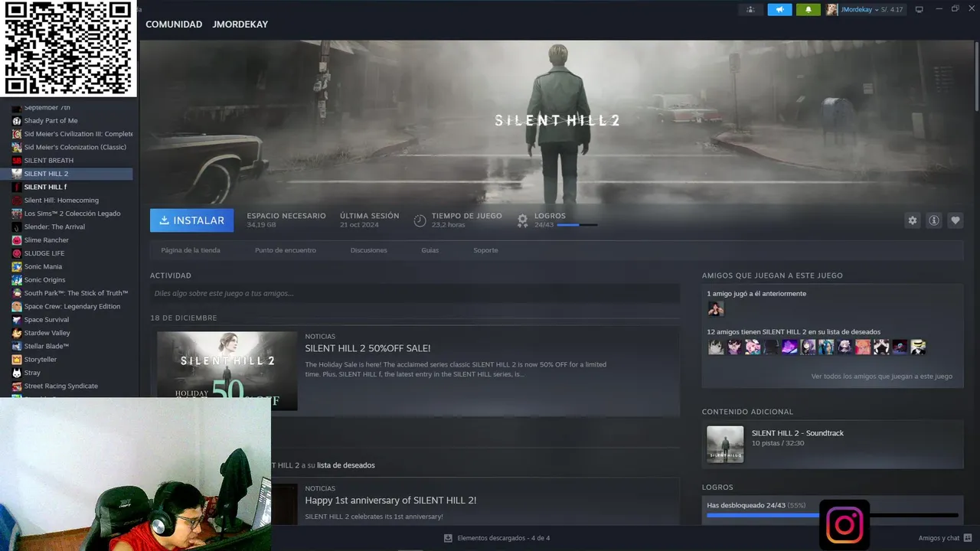
Task: Open the 50% OFF holiday sale thumbnail
Action: [x=227, y=370]
